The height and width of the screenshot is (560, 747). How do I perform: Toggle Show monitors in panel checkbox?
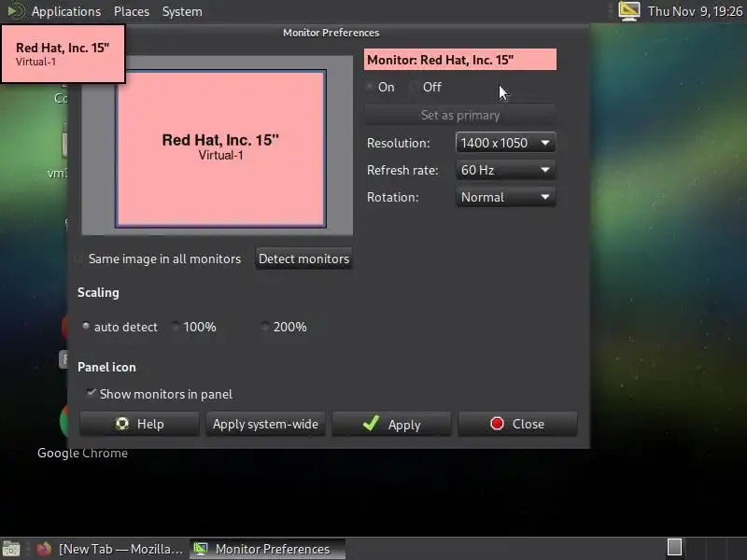(91, 393)
